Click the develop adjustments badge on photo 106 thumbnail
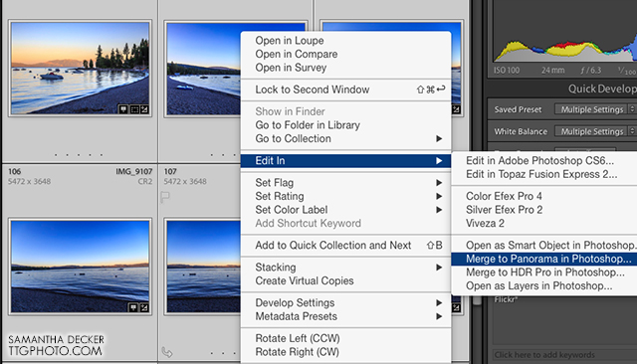 pos(144,307)
